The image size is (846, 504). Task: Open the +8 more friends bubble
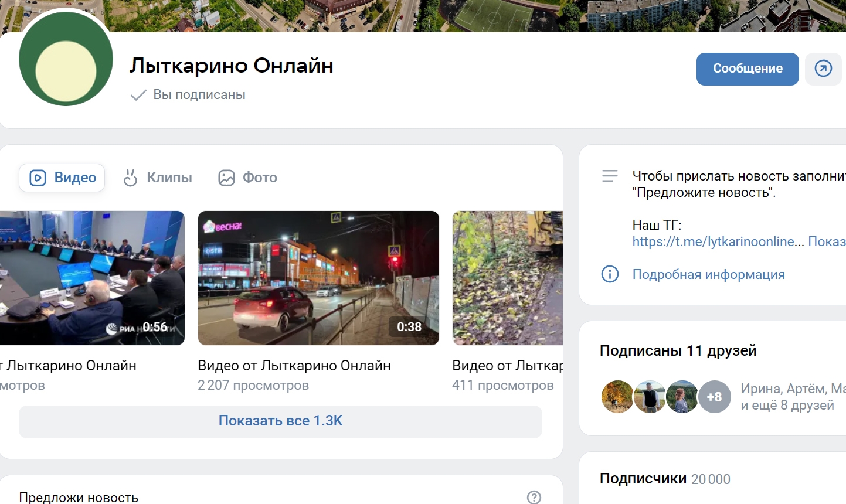[714, 397]
